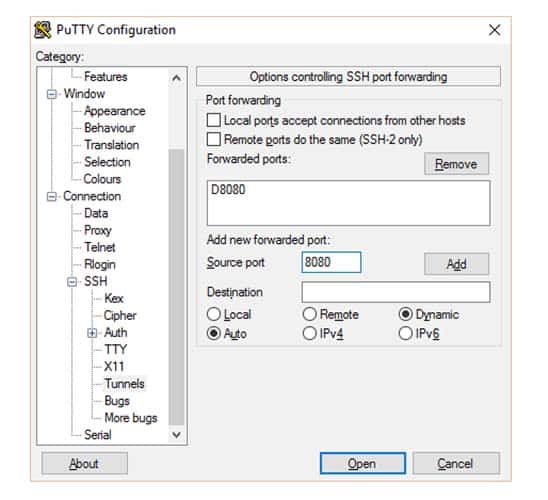Collapse the SSH tree node
The height and width of the screenshot is (500, 548).
(72, 282)
